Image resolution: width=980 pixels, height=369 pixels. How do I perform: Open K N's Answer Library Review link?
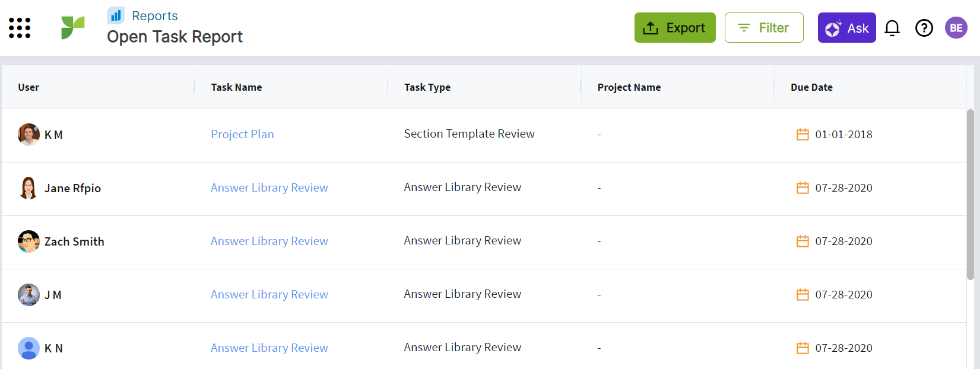269,348
